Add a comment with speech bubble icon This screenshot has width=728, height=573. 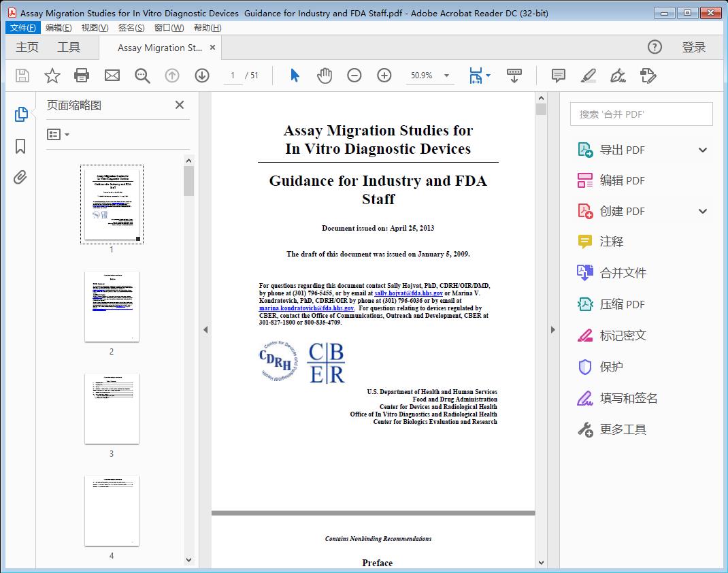(x=558, y=76)
